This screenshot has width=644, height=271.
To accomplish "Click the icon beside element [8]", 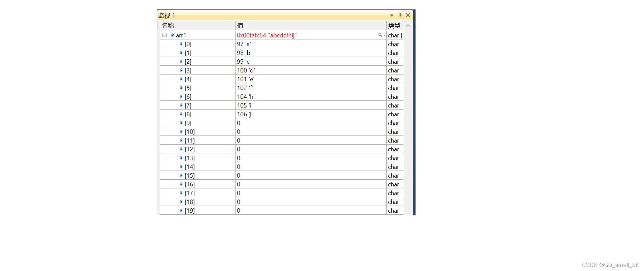I will coord(181,114).
